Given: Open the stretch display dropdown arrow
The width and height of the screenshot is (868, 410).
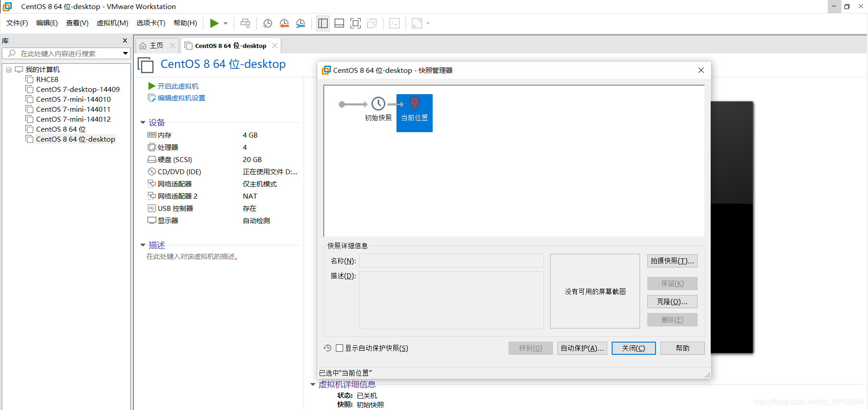Looking at the screenshot, I should (428, 24).
